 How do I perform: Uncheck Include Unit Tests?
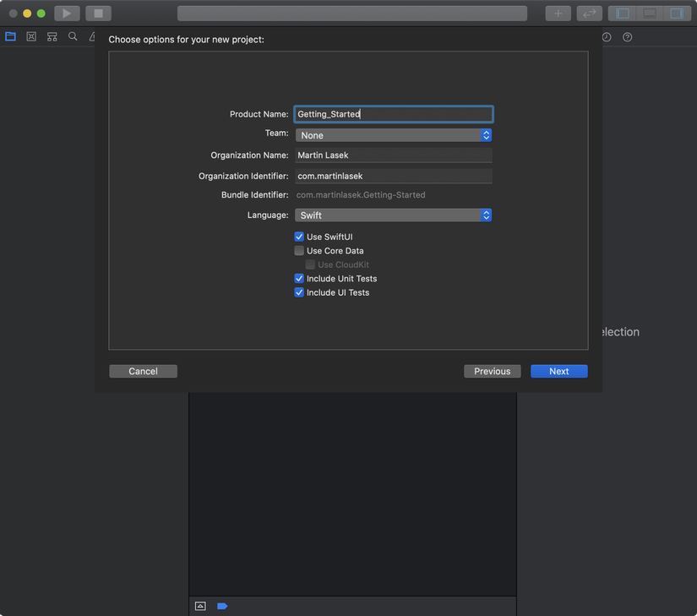point(299,279)
